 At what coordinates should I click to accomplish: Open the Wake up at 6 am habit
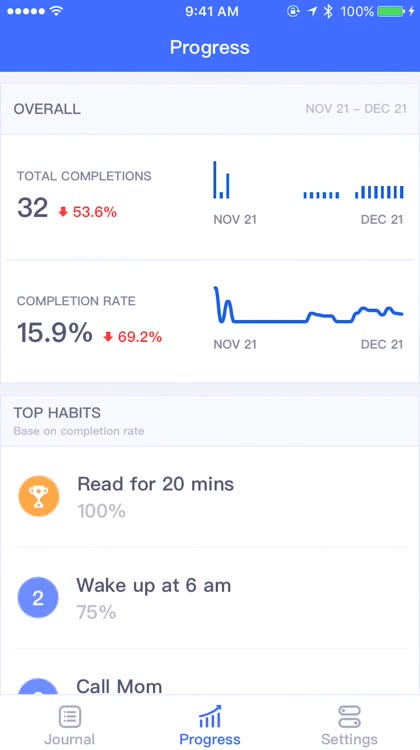tap(210, 598)
